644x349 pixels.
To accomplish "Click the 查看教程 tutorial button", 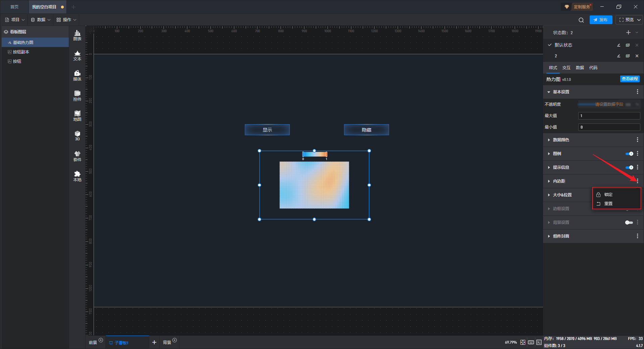I will 630,79.
